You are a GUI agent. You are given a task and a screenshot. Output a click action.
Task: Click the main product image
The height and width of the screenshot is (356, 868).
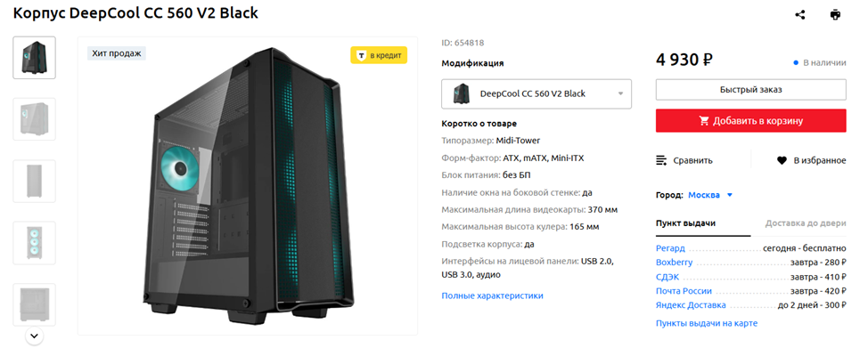point(247,187)
